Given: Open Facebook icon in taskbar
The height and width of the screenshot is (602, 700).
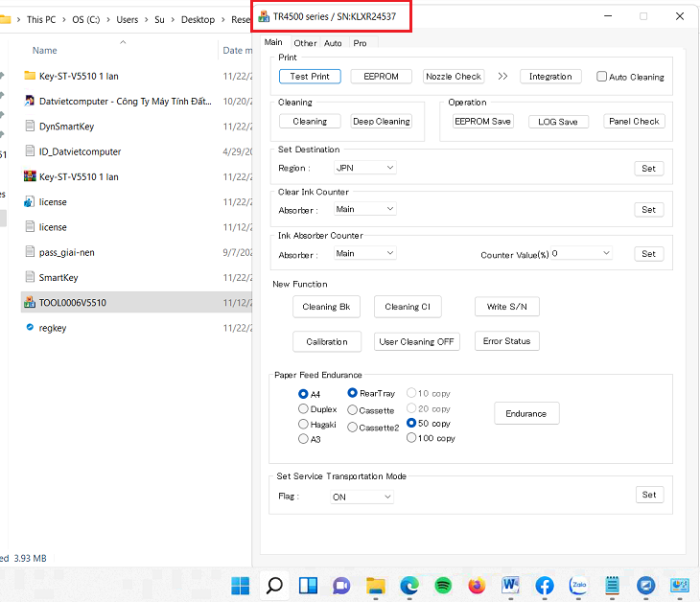Looking at the screenshot, I should pyautogui.click(x=545, y=586).
